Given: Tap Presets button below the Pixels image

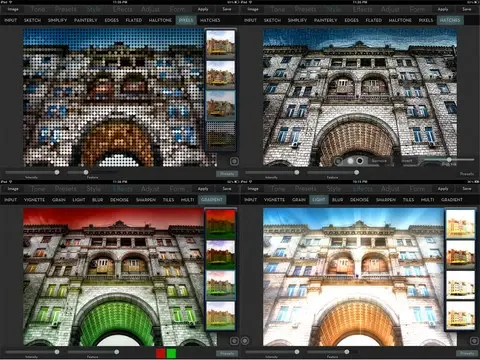Looking at the screenshot, I should [x=227, y=174].
